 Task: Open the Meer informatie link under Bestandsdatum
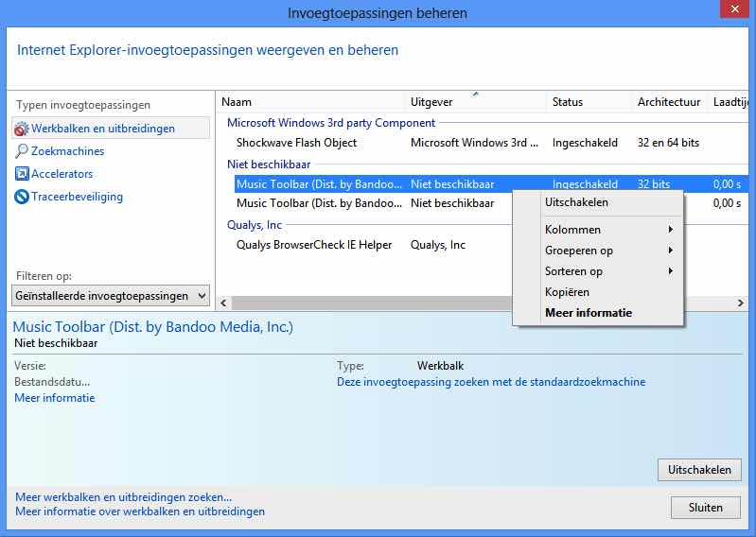coord(55,398)
